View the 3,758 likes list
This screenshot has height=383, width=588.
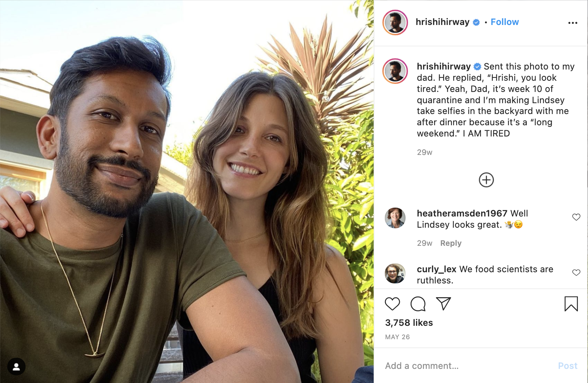click(409, 323)
